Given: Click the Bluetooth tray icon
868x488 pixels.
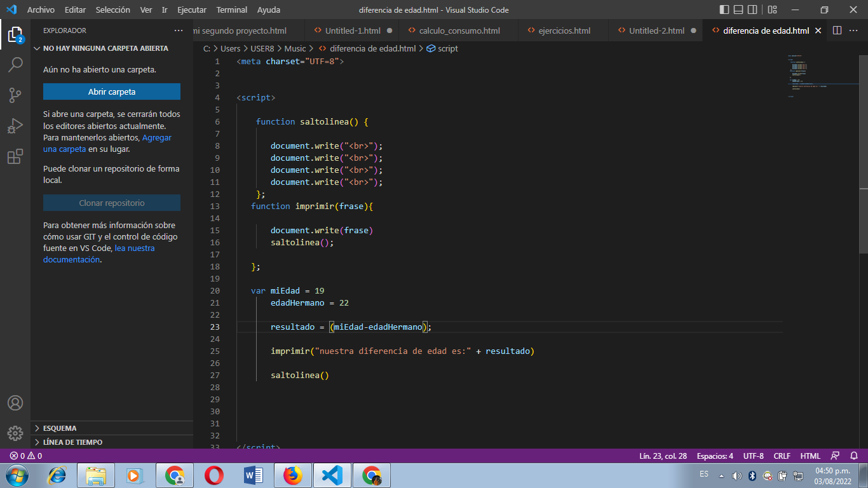Looking at the screenshot, I should click(752, 476).
